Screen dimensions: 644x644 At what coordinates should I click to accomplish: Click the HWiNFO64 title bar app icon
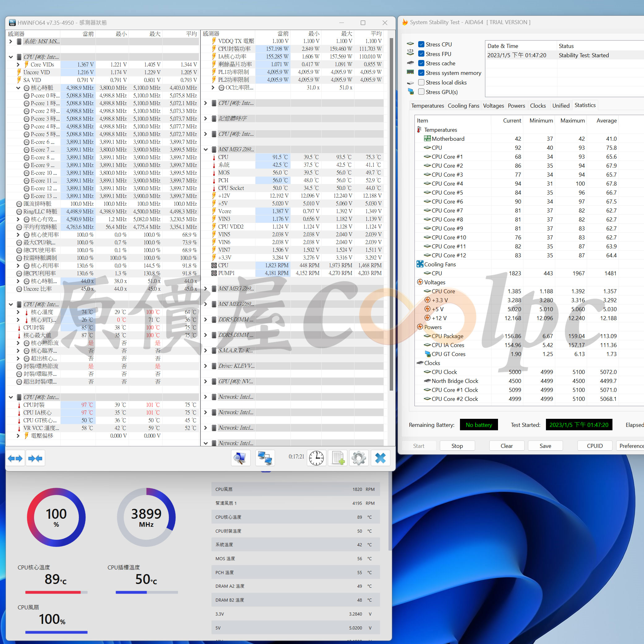pos(12,23)
